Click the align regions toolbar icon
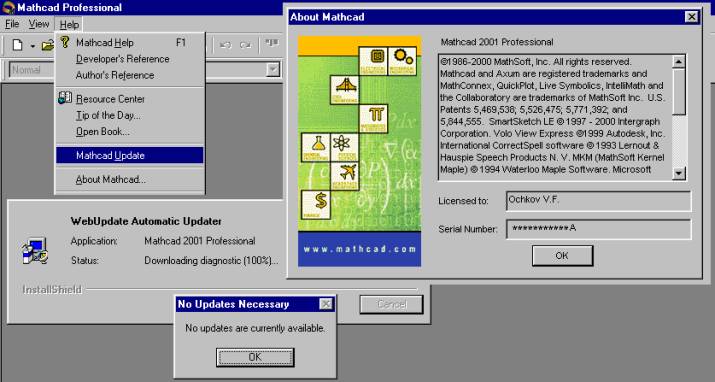Image resolution: width=715 pixels, height=382 pixels. click(x=272, y=44)
